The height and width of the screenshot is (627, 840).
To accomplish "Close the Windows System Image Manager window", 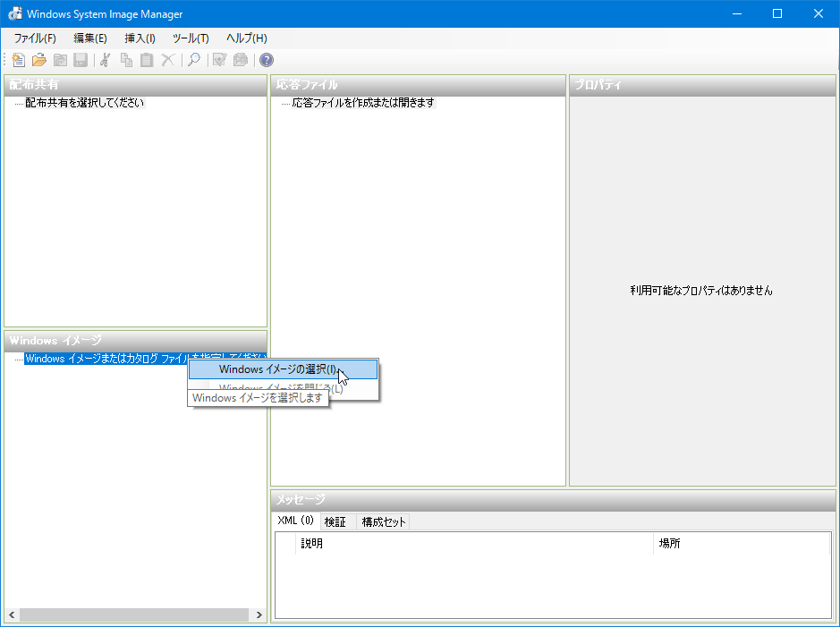I will [x=818, y=14].
